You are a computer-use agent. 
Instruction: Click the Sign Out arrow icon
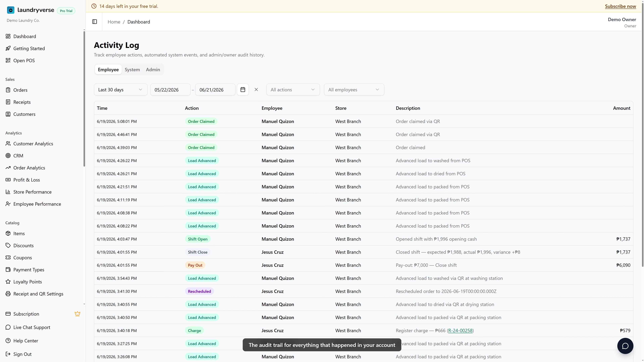coord(8,354)
